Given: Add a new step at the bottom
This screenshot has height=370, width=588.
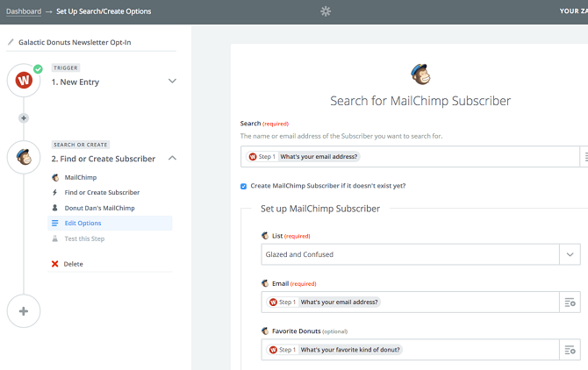Looking at the screenshot, I should [x=24, y=311].
